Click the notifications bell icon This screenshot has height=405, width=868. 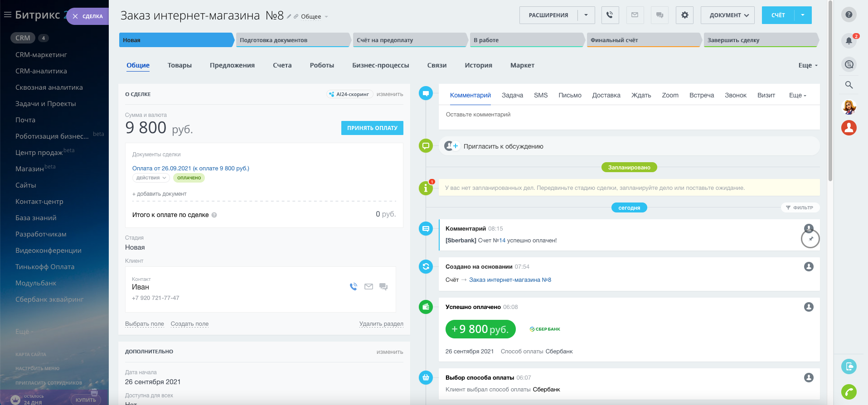(849, 41)
